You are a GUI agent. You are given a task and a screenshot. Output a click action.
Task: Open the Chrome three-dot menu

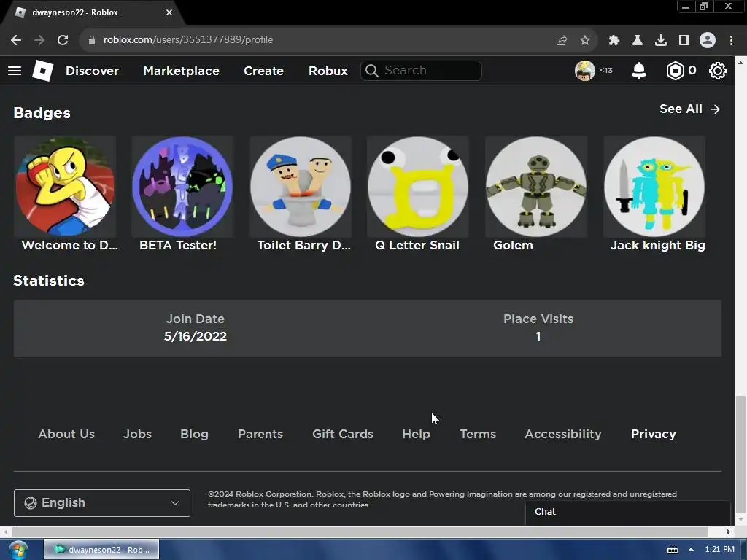tap(731, 40)
